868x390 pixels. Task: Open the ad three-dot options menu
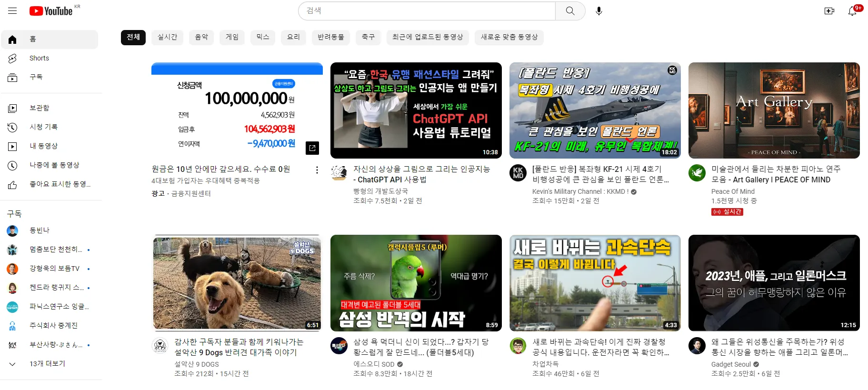317,170
